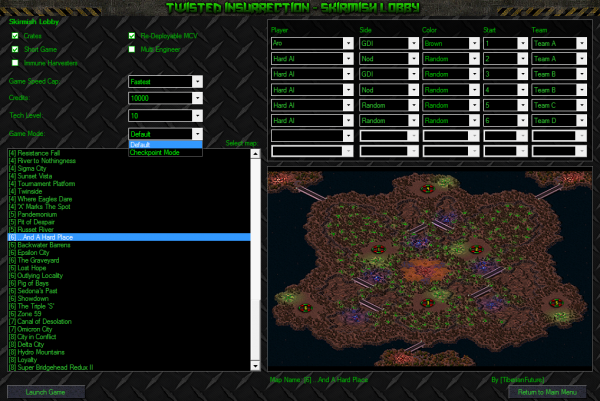Select map [4] Where Eagles Dare

129,199
